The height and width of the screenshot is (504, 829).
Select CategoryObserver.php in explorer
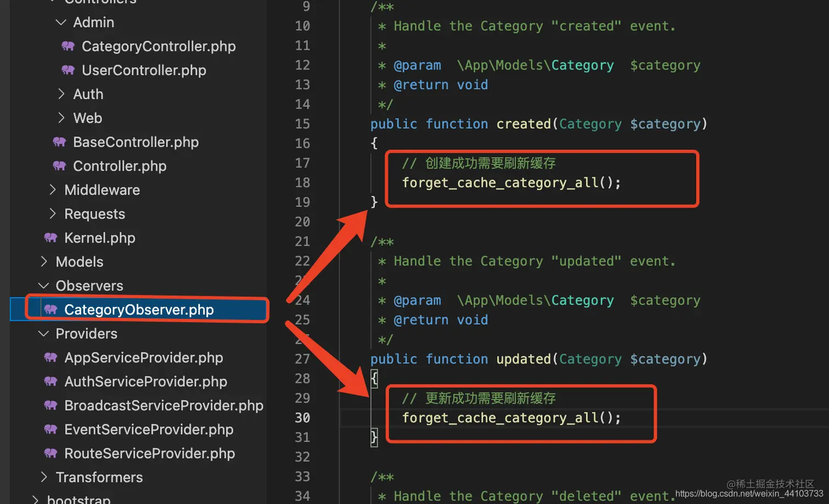pos(139,310)
